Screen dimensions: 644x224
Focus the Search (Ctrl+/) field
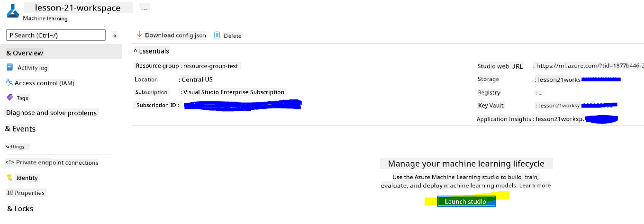pos(55,35)
